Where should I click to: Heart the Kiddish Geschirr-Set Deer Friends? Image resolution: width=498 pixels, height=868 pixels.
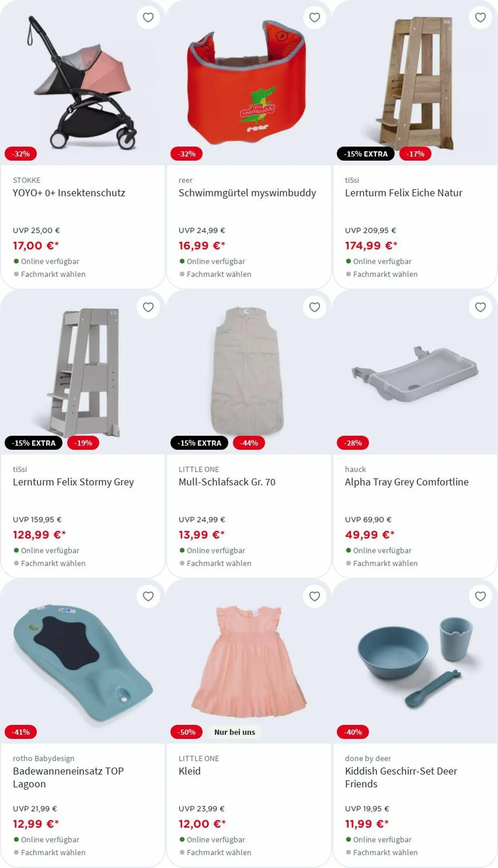[x=480, y=596]
